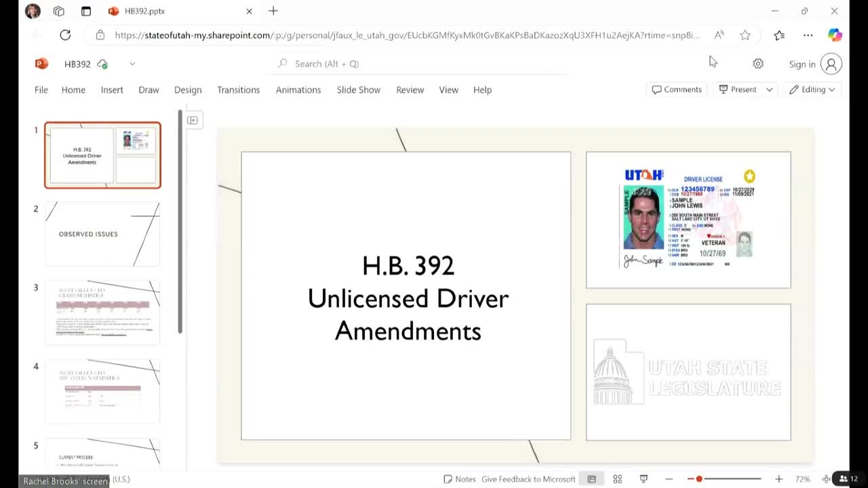Fit slide to window icon
Viewport: 868px width, 488px height.
coord(826,479)
